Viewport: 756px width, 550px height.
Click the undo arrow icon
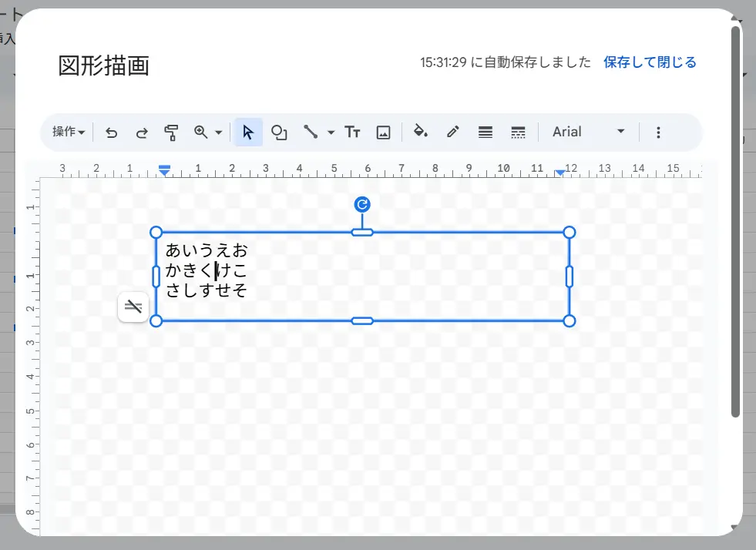[x=112, y=132]
